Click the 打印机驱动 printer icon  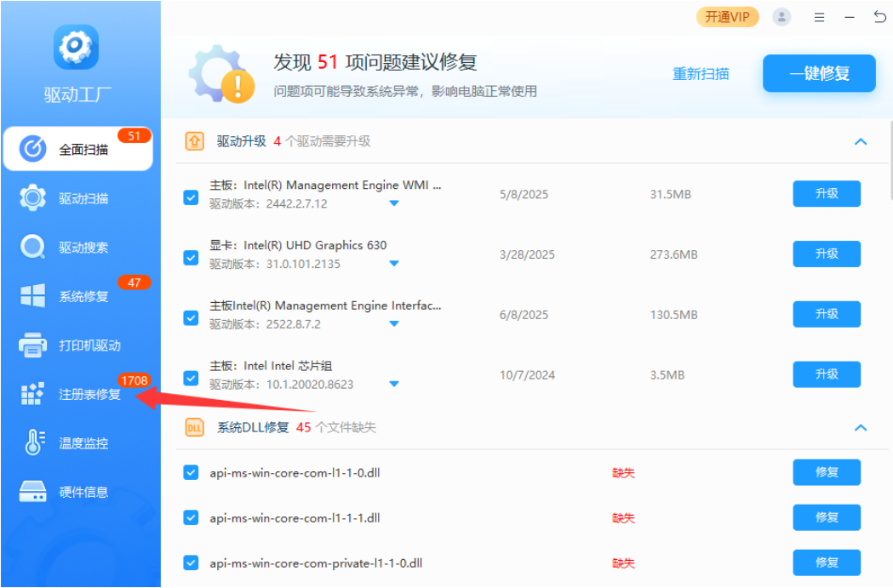[x=33, y=345]
